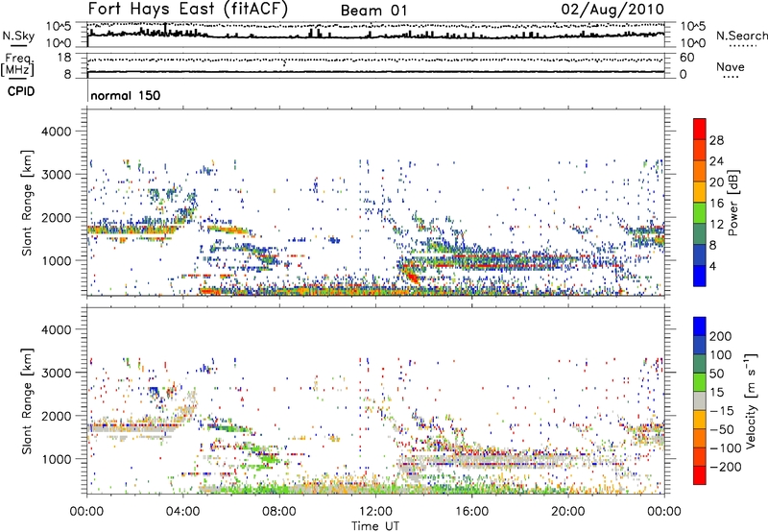Click the date '02/Aug/2010'
The height and width of the screenshot is (532, 768).
(x=612, y=10)
